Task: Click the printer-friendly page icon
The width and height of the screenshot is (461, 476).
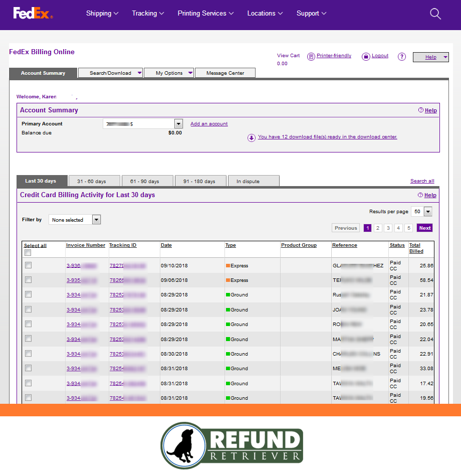Action: click(311, 57)
